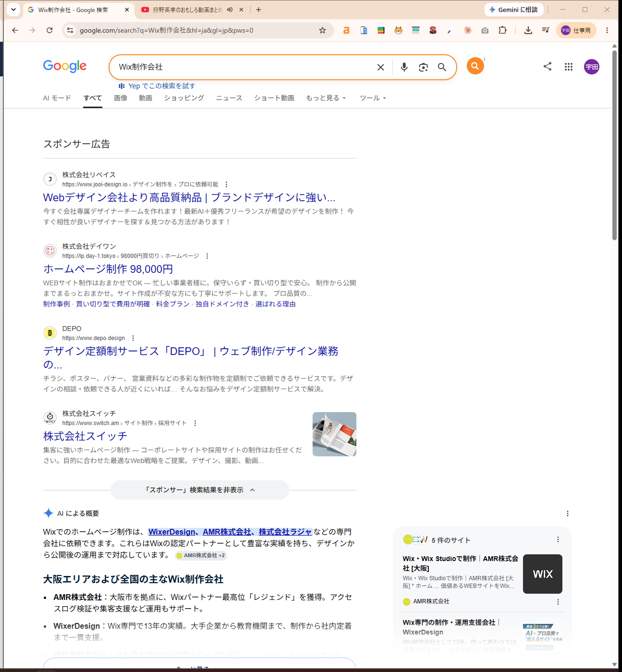622x672 pixels.
Task: Clear the search box with X icon
Action: point(381,67)
